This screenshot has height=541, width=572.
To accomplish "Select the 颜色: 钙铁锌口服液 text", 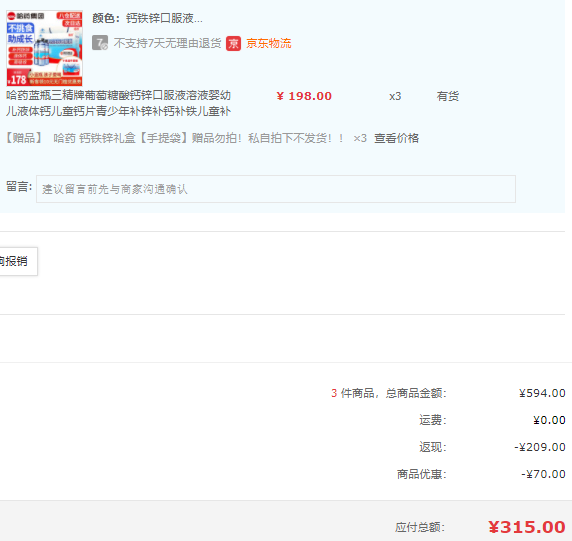I will click(x=147, y=18).
